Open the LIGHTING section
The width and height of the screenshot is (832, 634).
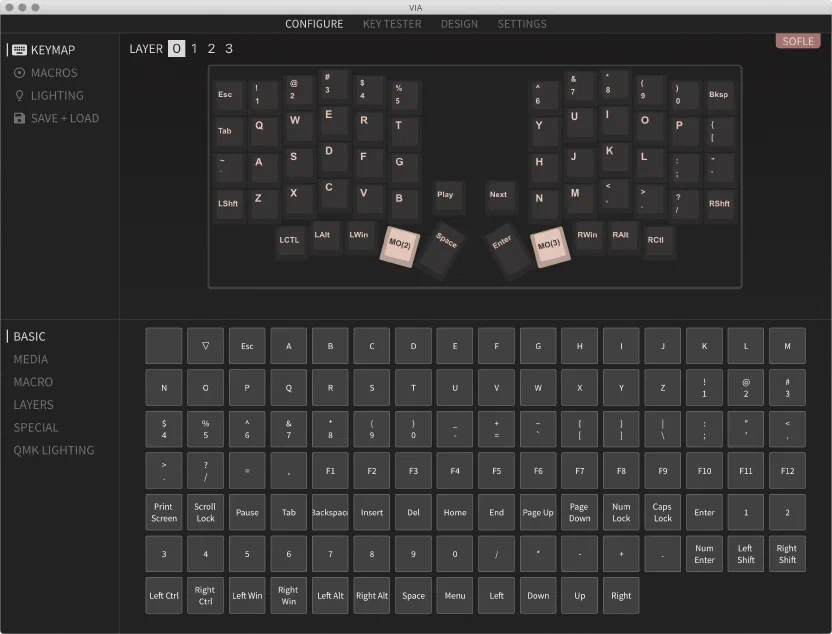click(x=49, y=95)
